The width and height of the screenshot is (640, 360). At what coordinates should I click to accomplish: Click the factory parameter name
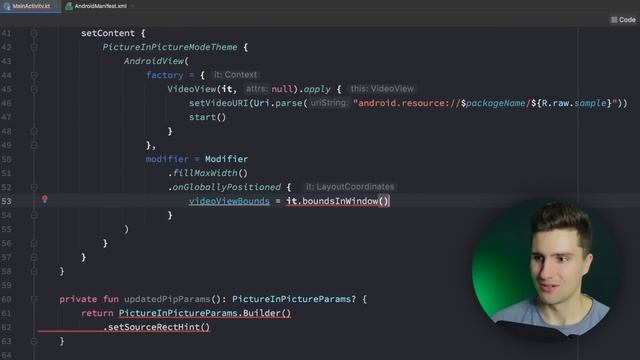click(165, 75)
